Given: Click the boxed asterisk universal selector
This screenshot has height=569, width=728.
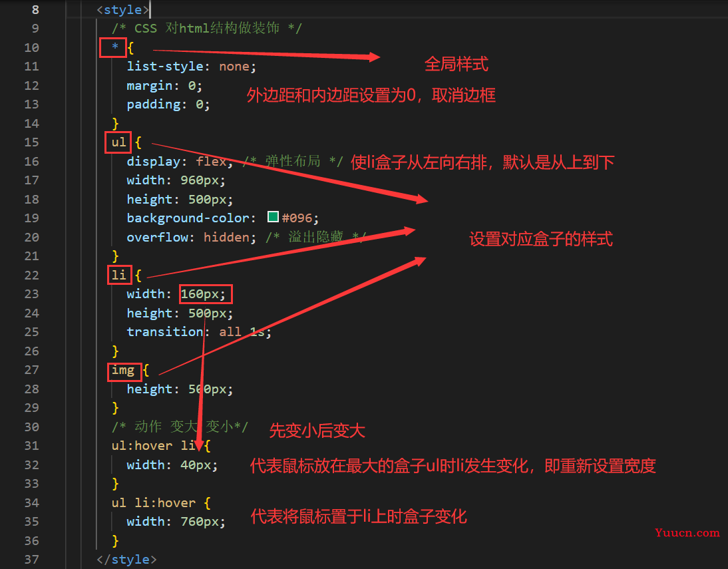Looking at the screenshot, I should click(x=113, y=47).
